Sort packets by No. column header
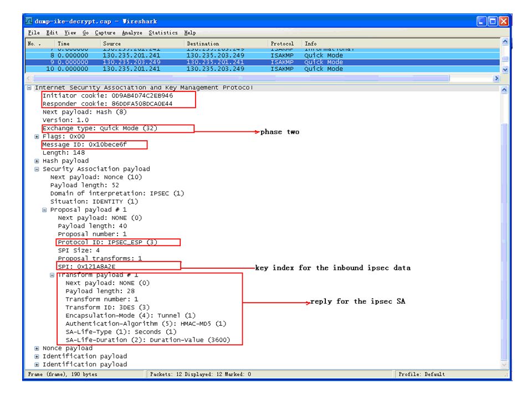This screenshot has height=399, width=532. (x=40, y=43)
